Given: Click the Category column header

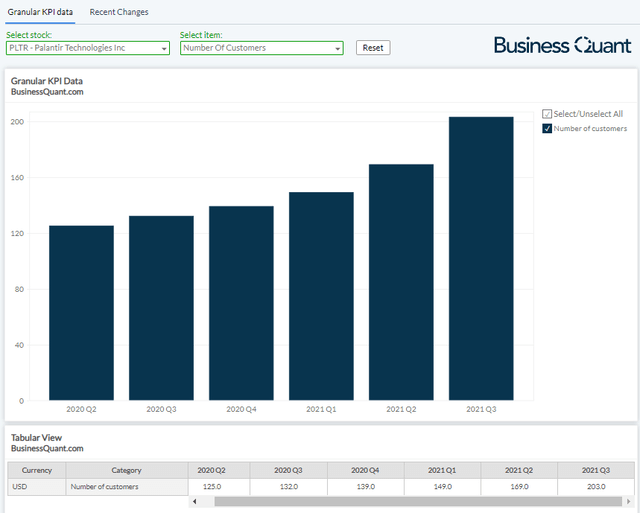Looking at the screenshot, I should [x=126, y=470].
